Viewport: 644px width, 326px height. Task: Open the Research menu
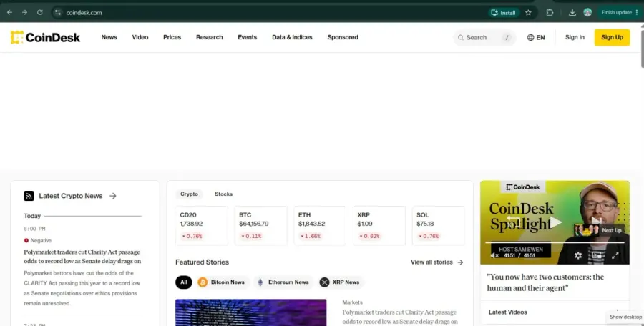[x=210, y=37]
